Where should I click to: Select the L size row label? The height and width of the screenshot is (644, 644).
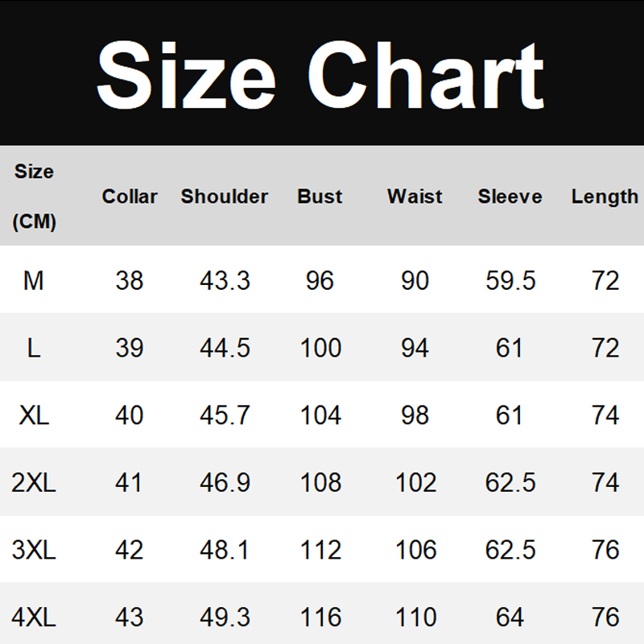tap(34, 348)
